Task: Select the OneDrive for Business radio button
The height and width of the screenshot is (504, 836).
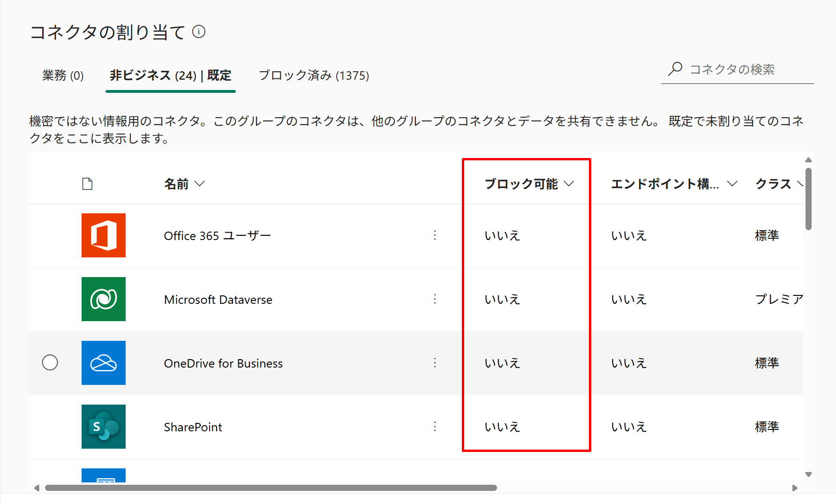Action: 50,363
